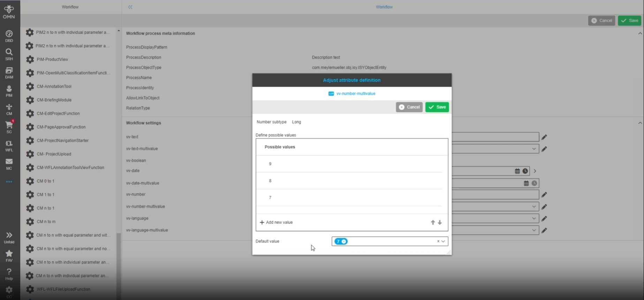Click the edit pencil for vv-language
The width and height of the screenshot is (644, 300).
[x=544, y=219]
